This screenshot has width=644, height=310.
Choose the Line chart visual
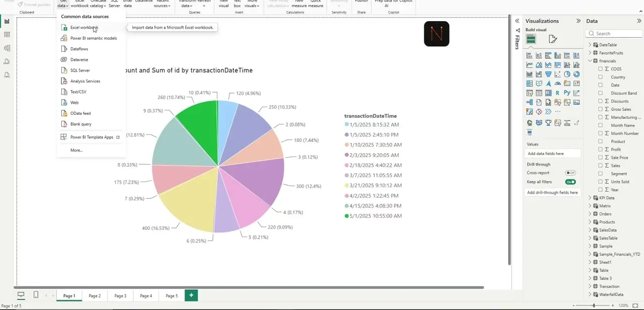pyautogui.click(x=529, y=64)
